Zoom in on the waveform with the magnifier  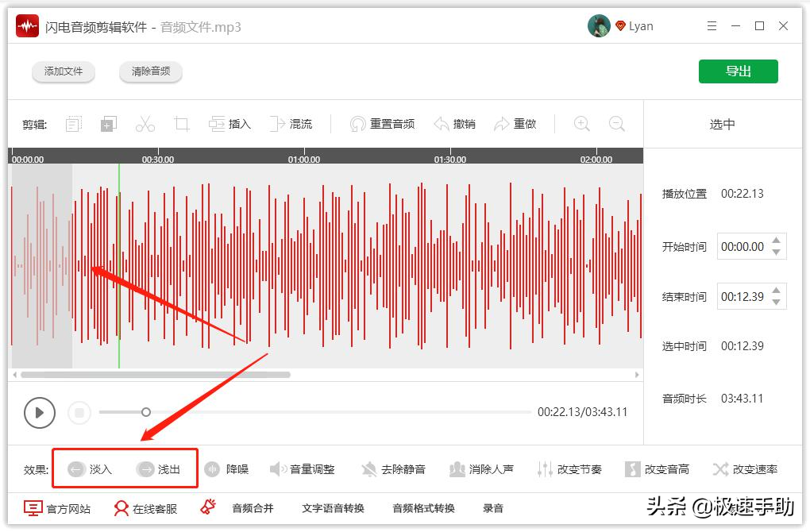point(581,124)
